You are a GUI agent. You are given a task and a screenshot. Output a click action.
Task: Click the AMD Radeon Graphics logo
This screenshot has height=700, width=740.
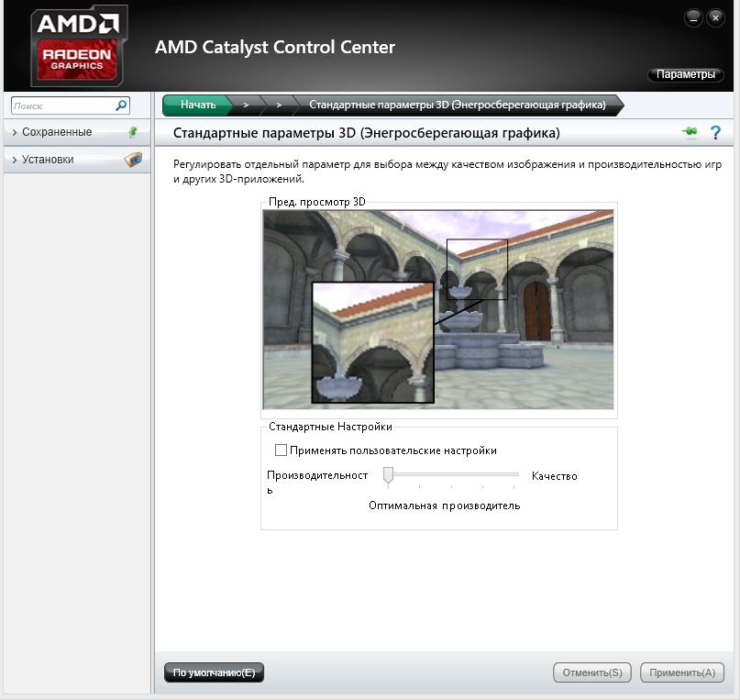click(79, 46)
